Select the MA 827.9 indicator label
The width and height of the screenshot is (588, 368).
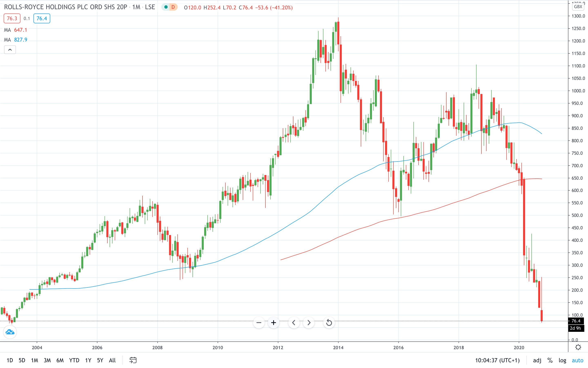coord(16,40)
